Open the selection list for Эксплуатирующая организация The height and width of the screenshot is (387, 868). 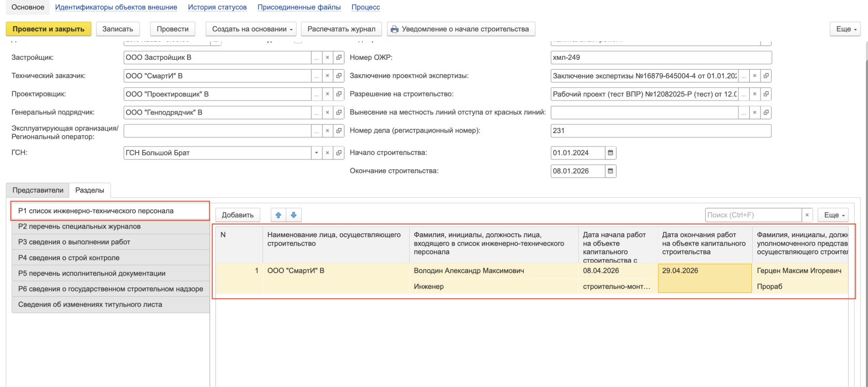tap(317, 131)
